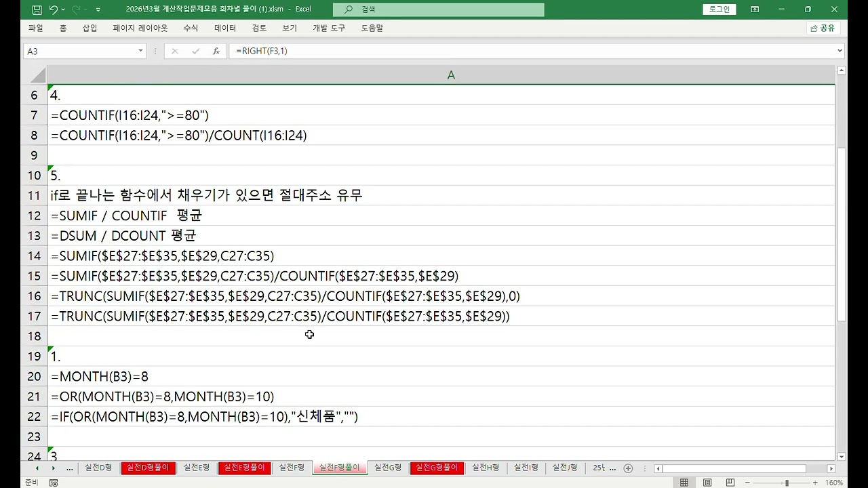Open the 파일 menu tab

pos(35,28)
